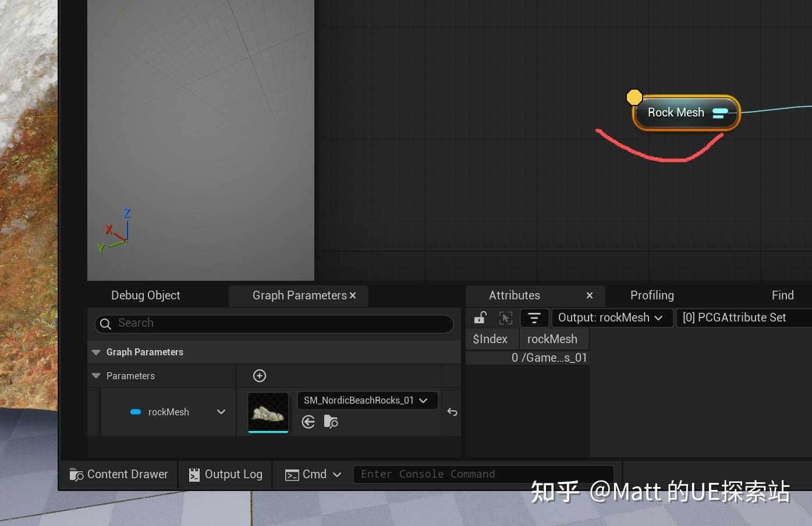Viewport: 812px width, 526px height.
Task: Select the rockMesh parameter name
Action: point(169,412)
